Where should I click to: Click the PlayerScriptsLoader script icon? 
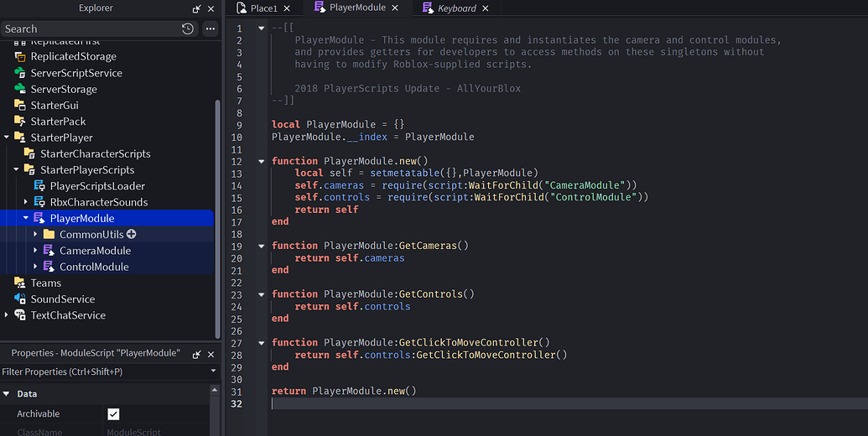pos(39,186)
